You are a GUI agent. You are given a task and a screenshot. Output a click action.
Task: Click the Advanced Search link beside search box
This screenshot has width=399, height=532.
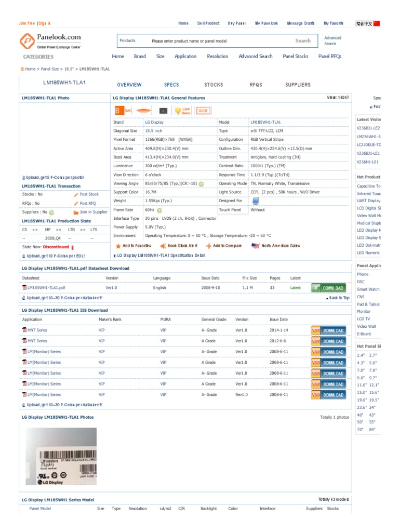(332, 41)
